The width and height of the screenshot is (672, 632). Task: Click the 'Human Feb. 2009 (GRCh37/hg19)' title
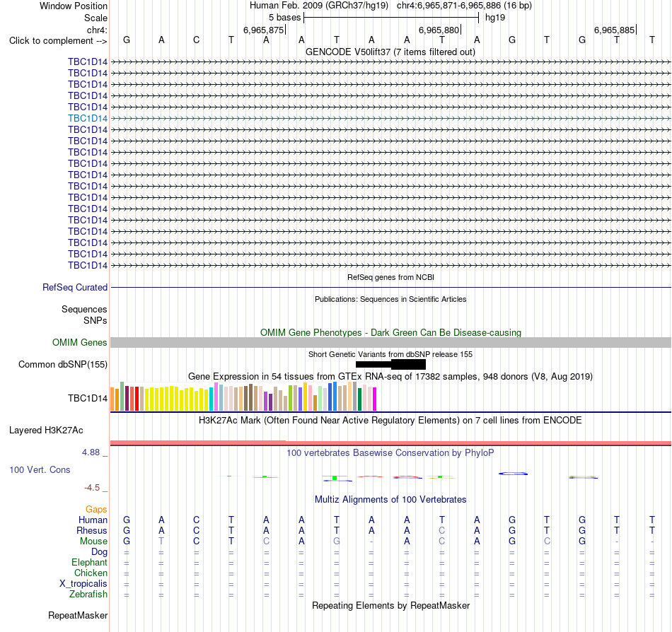[x=319, y=6]
